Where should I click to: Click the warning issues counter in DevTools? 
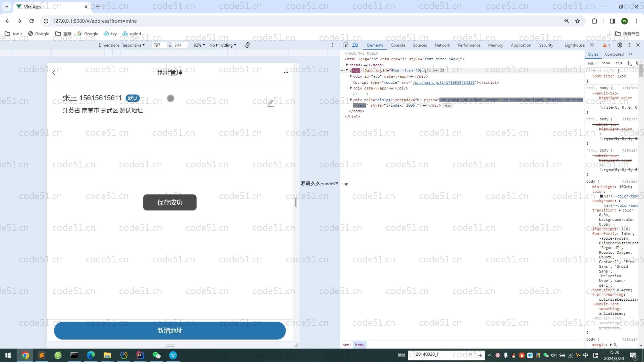tap(606, 45)
